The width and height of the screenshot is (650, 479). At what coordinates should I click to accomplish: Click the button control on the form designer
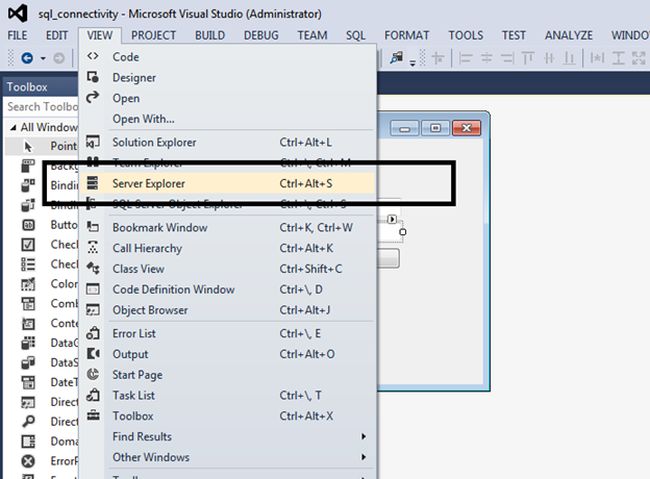click(x=388, y=258)
